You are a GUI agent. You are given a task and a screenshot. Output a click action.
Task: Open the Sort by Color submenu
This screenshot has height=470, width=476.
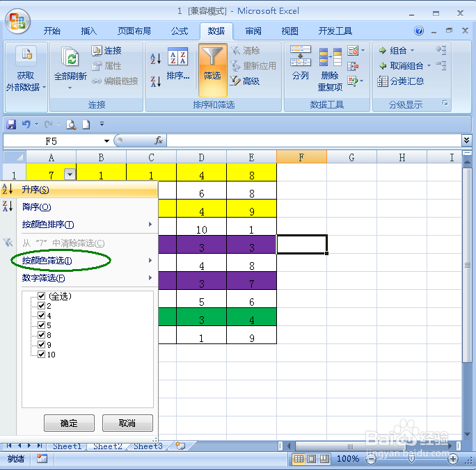coord(79,225)
